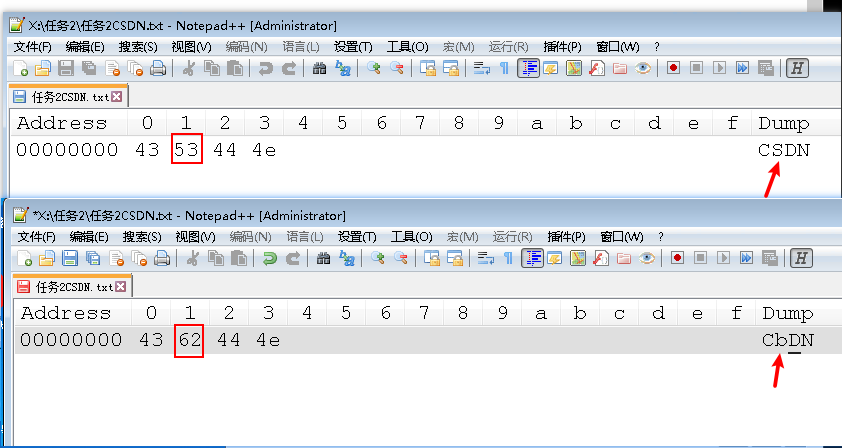Image resolution: width=842 pixels, height=448 pixels.
Task: Click the Folder as Workspace icon in the CSDN window
Action: [620, 68]
